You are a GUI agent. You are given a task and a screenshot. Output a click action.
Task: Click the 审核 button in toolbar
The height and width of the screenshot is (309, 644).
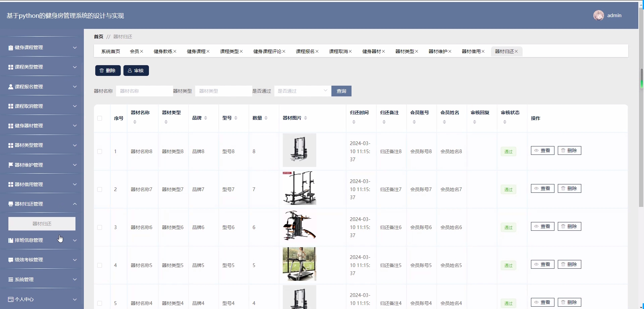click(136, 71)
